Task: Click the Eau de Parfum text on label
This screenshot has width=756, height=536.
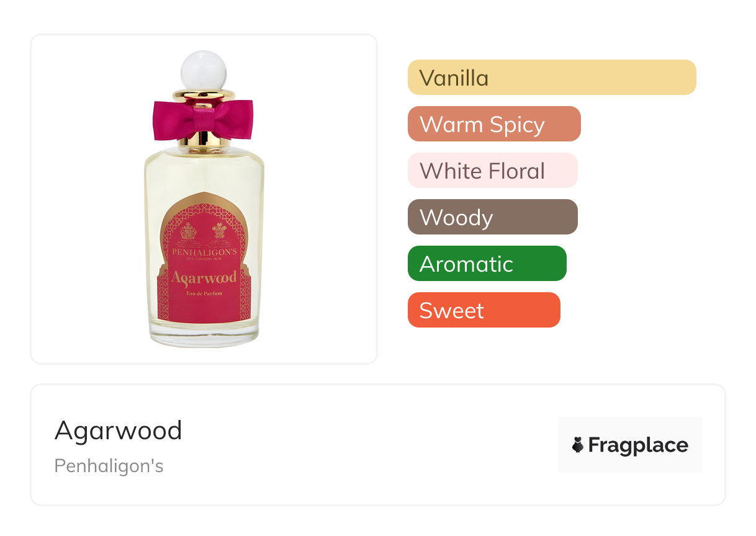Action: pos(204,293)
